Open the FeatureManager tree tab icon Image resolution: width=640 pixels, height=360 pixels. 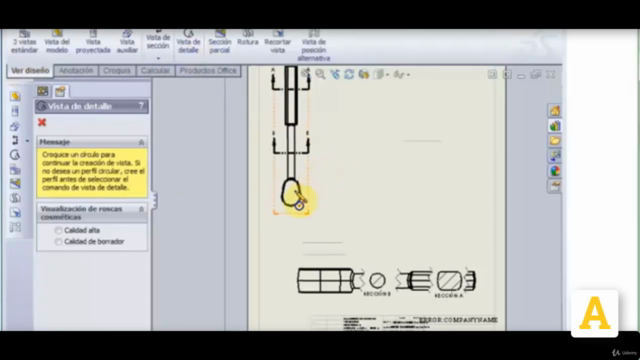point(43,91)
